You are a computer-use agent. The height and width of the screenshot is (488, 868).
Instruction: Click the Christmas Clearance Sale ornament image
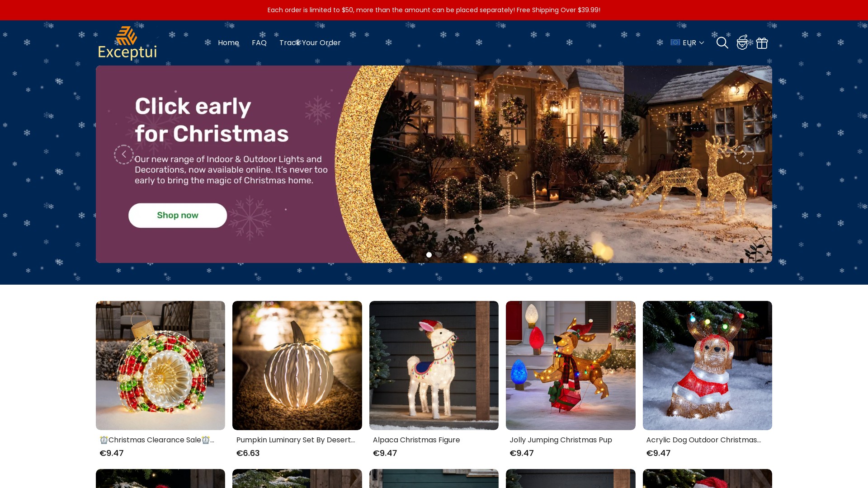click(x=160, y=366)
